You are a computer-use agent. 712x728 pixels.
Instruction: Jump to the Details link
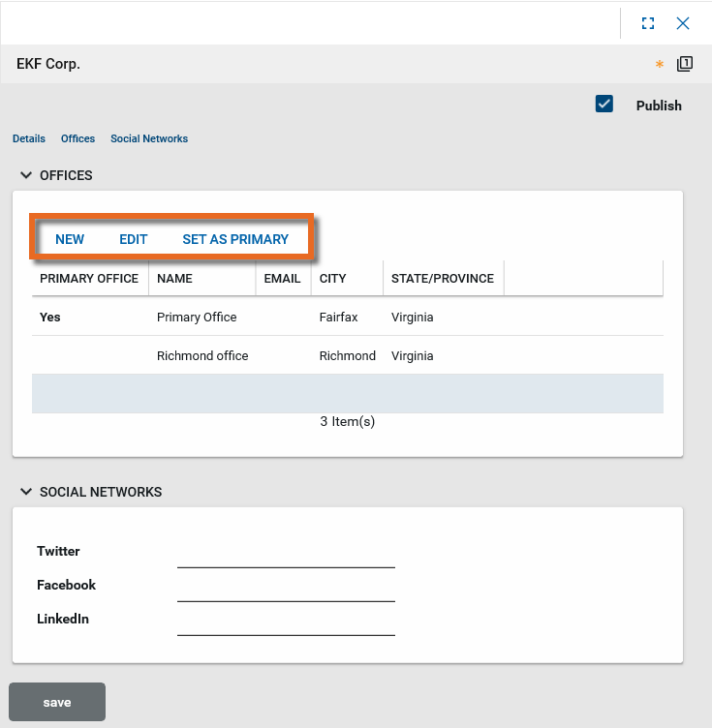(x=29, y=138)
